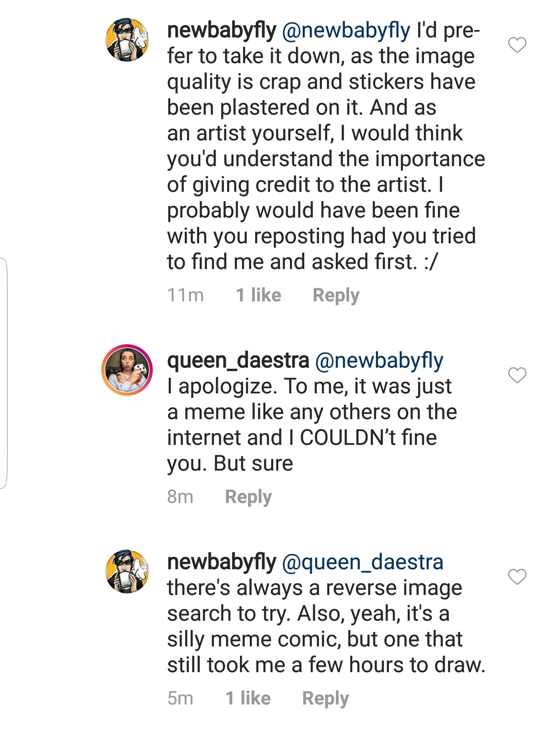The image size is (560, 747).
Task: View the 1 like on 11m comment
Action: click(258, 295)
